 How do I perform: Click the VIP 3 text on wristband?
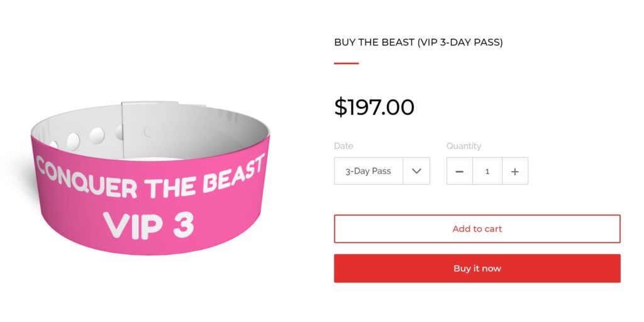click(x=148, y=225)
